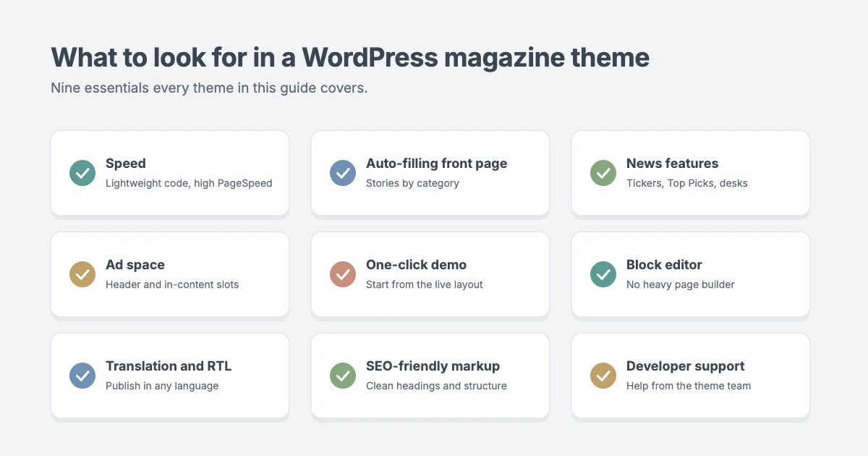
Task: Click "Start from the live layout" description
Action: [x=425, y=284]
